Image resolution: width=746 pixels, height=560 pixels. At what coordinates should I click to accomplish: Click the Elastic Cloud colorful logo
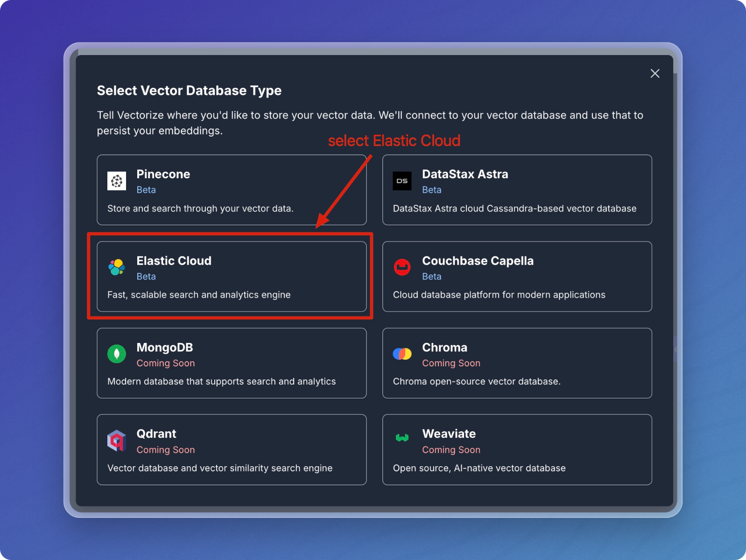coord(117,267)
